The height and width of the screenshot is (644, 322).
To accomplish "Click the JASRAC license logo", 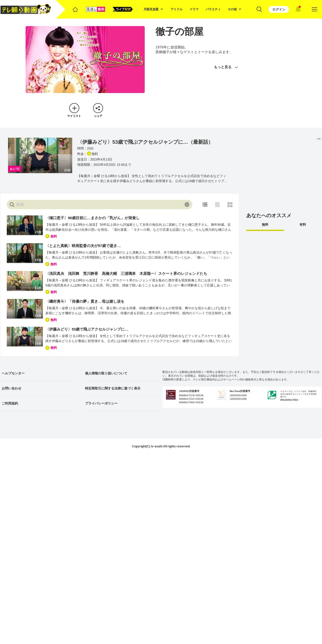I will tap(171, 395).
